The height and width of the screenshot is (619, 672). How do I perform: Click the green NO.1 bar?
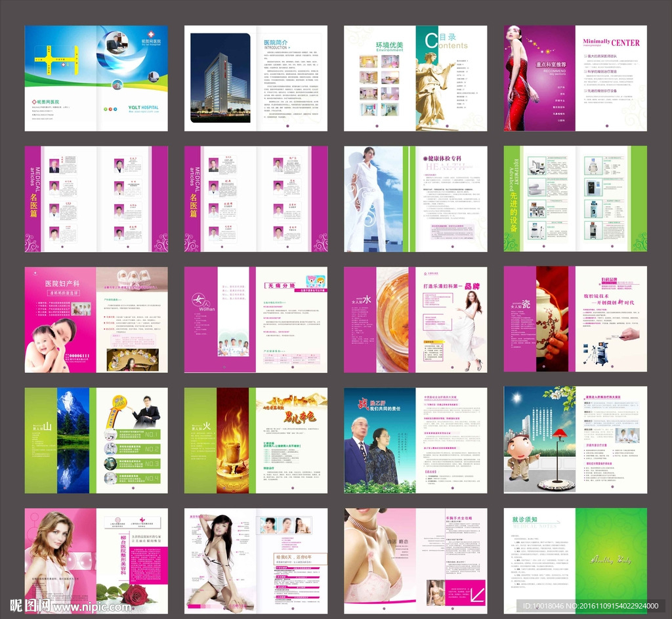pos(139,435)
